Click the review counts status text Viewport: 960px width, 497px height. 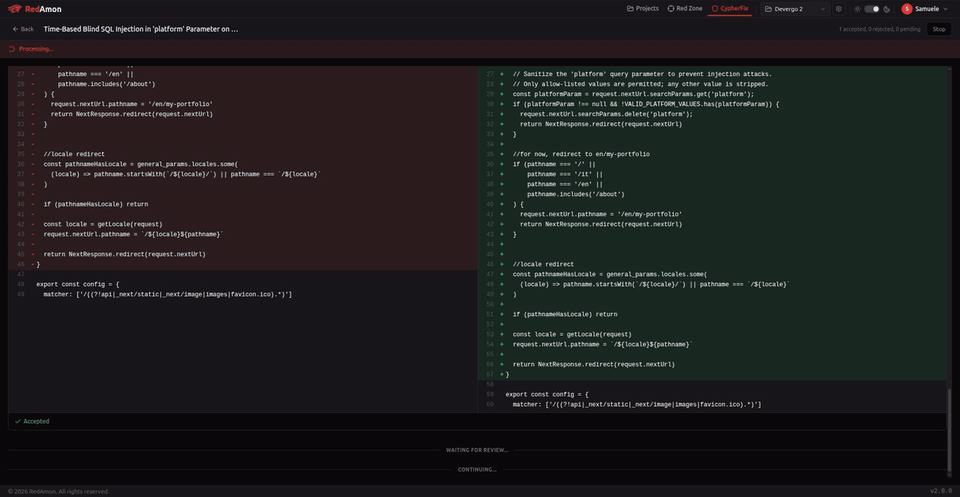tap(879, 29)
